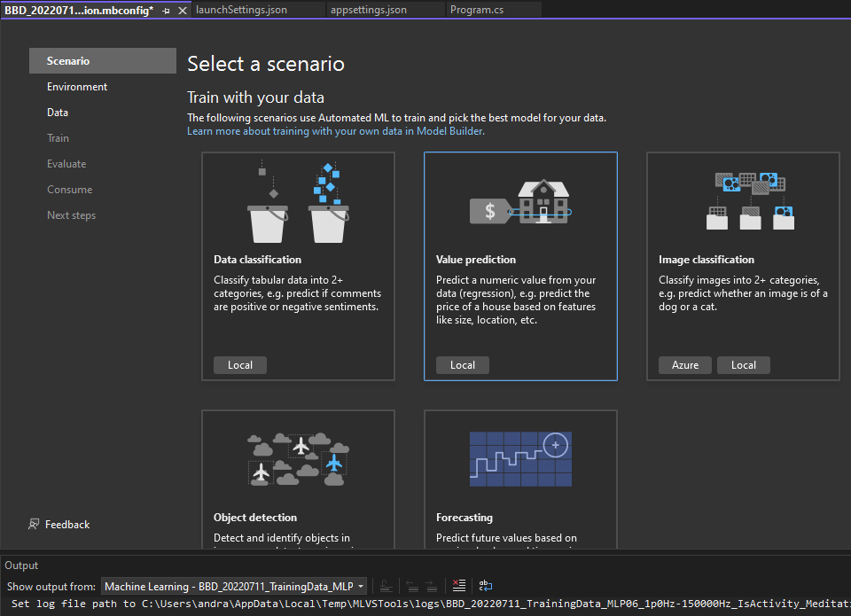Screen dimensions: 851x616
Task: Click the Object detection airplanes icon
Action: pyautogui.click(x=298, y=459)
